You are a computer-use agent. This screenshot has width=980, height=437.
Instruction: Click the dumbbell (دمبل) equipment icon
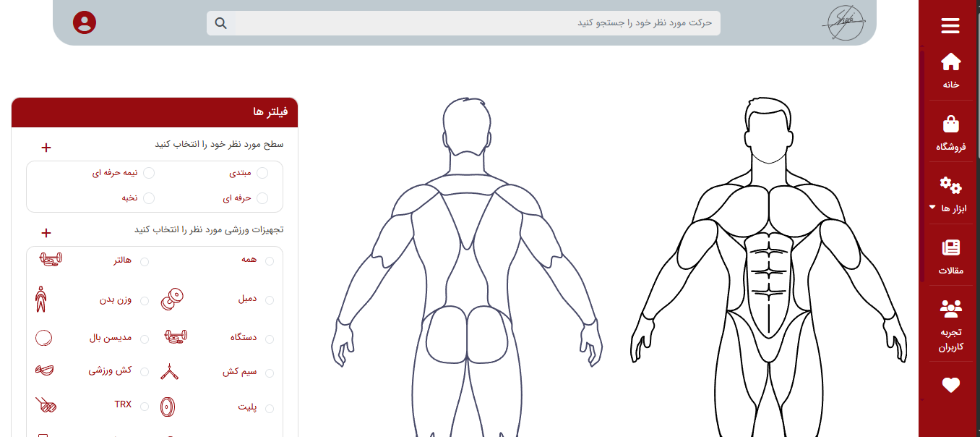173,299
